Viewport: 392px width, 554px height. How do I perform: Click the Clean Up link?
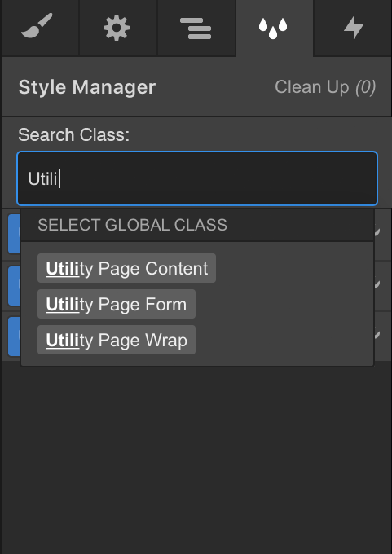312,87
